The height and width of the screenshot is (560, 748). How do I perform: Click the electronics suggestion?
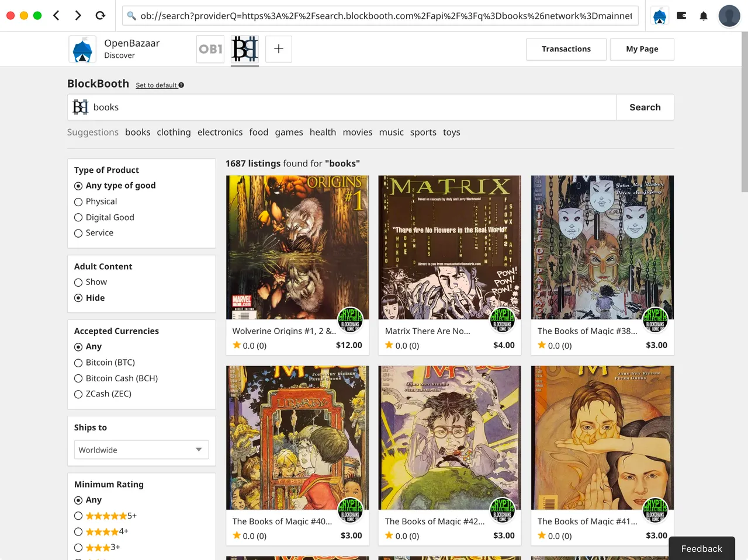(220, 133)
